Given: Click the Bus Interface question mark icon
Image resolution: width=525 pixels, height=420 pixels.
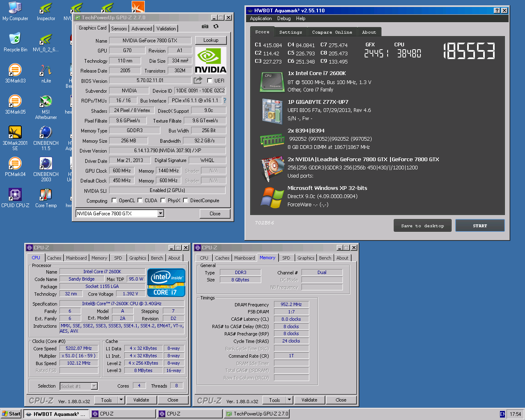Looking at the screenshot, I should pyautogui.click(x=224, y=100).
